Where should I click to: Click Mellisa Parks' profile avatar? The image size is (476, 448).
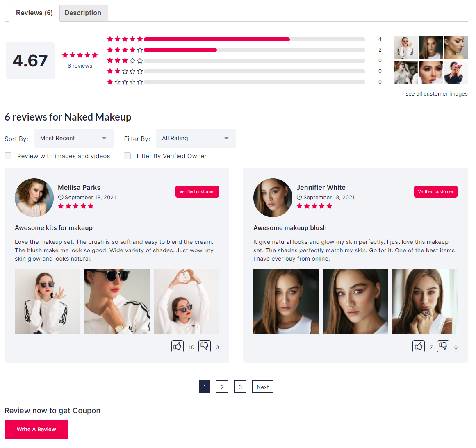[x=34, y=198]
